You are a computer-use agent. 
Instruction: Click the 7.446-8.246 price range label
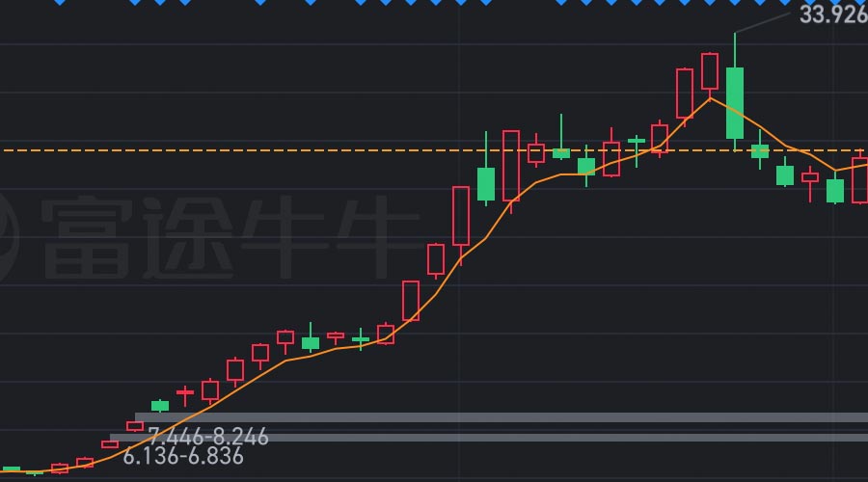pos(208,437)
